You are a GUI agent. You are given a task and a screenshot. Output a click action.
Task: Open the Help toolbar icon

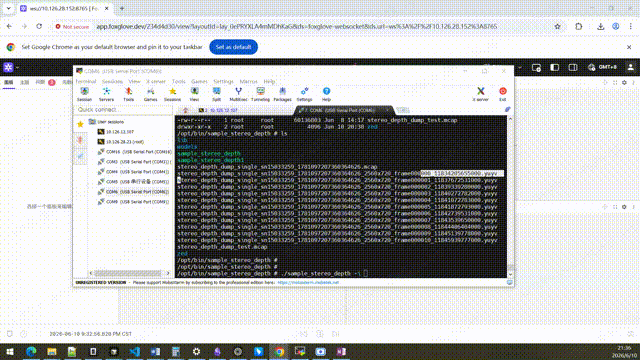[x=327, y=94]
